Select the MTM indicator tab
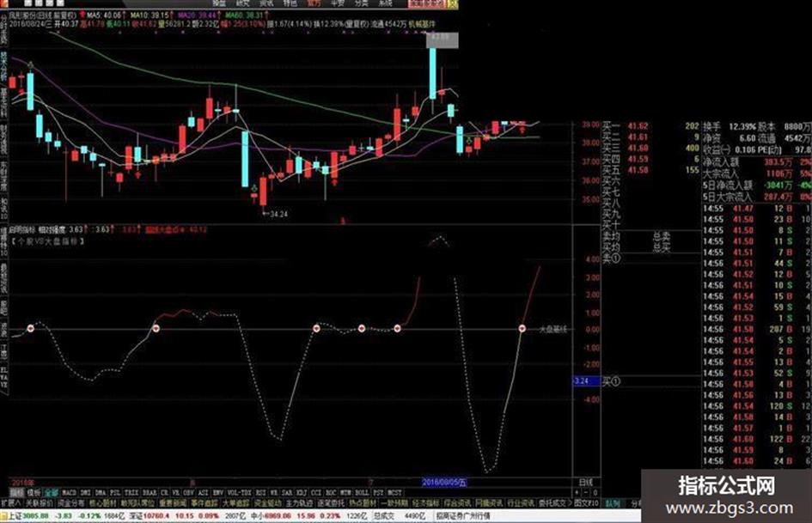The height and width of the screenshot is (523, 812). 345,492
